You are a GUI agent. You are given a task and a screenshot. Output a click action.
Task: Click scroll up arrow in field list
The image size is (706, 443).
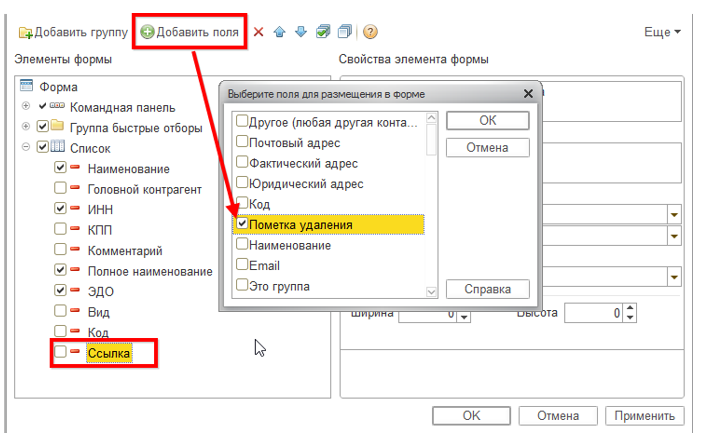(x=431, y=118)
